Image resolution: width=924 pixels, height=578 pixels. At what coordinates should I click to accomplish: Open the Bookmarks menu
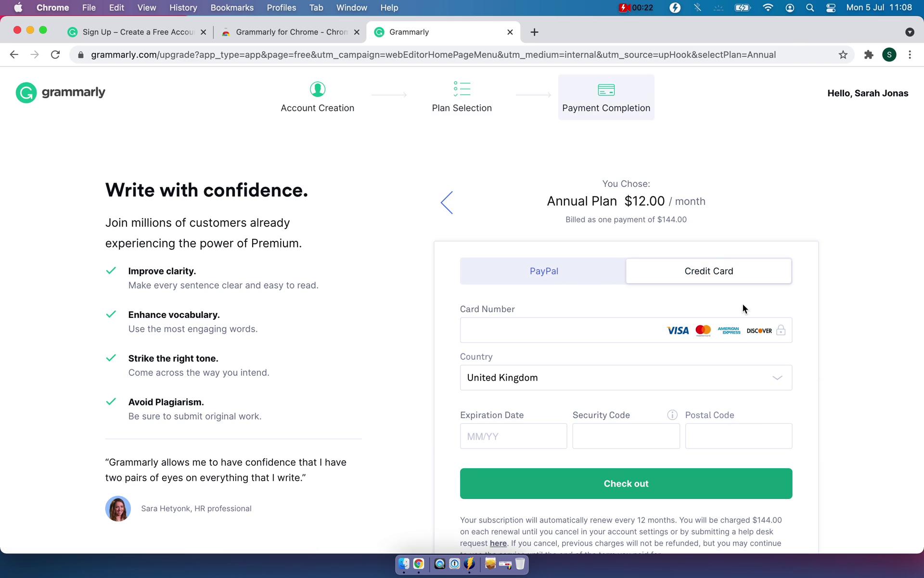pos(232,8)
